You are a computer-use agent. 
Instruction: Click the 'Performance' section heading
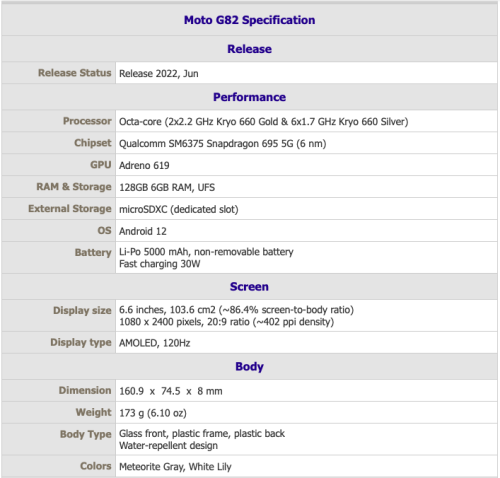coord(249,97)
